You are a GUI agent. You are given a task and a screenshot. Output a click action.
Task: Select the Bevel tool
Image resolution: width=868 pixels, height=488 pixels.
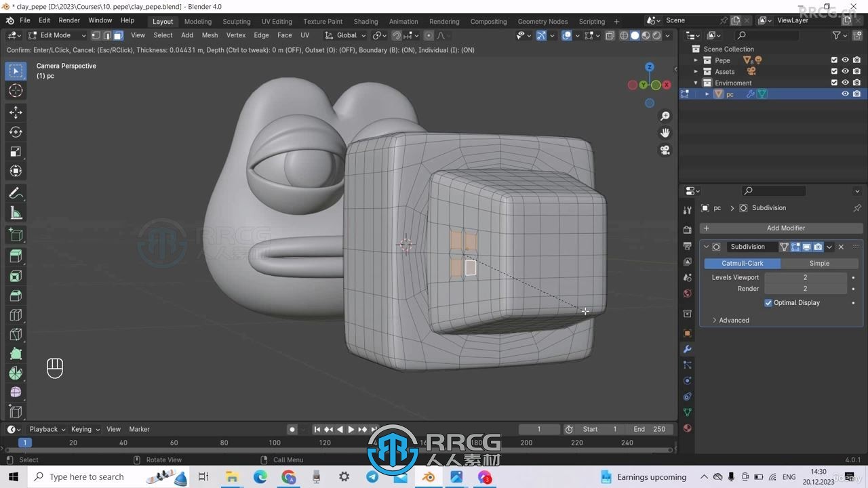click(16, 296)
